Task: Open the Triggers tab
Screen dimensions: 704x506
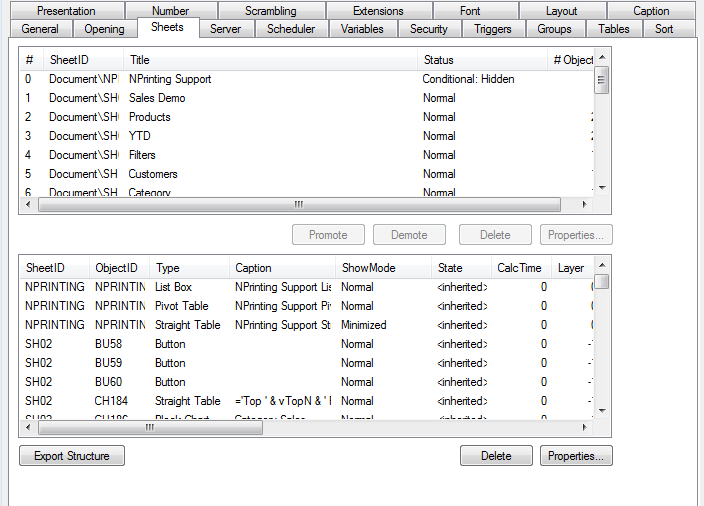Action: [x=493, y=29]
